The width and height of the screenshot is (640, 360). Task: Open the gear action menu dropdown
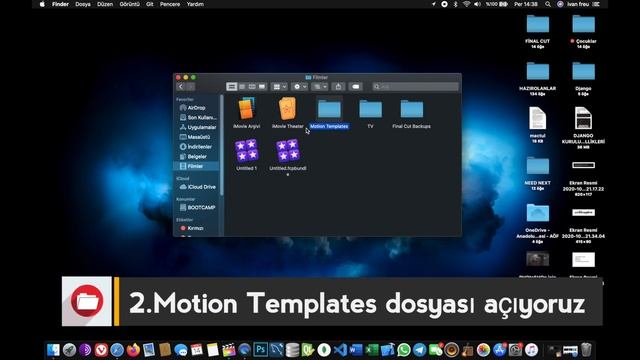pyautogui.click(x=300, y=87)
